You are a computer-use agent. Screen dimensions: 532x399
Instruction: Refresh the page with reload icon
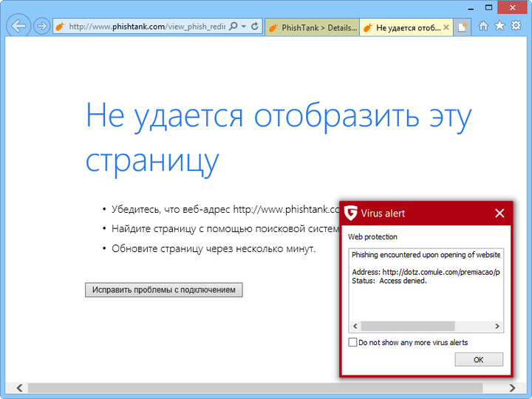coord(255,26)
